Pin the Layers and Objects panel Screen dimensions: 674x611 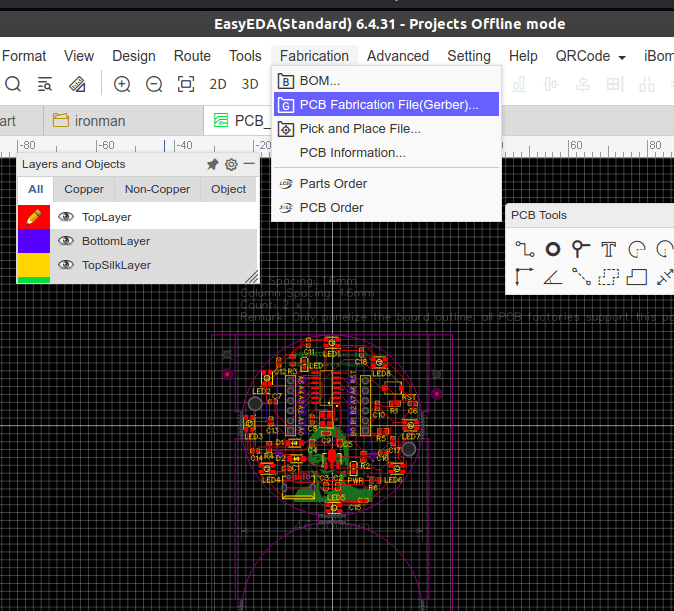[x=212, y=164]
